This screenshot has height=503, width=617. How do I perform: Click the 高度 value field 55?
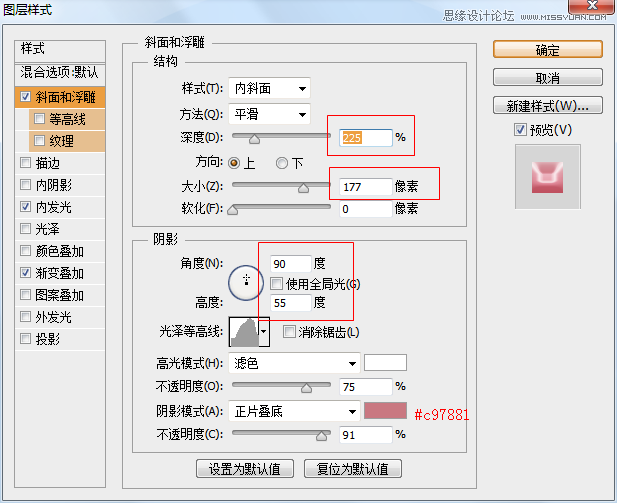click(290, 303)
